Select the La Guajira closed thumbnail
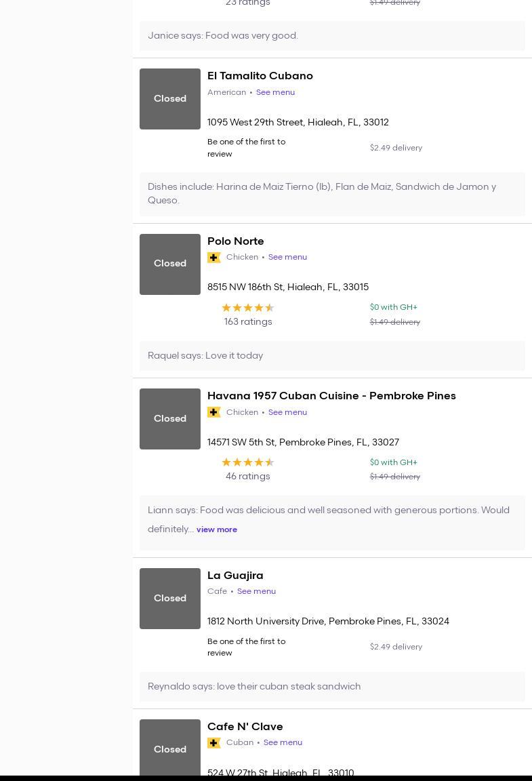The image size is (532, 781). click(x=170, y=599)
